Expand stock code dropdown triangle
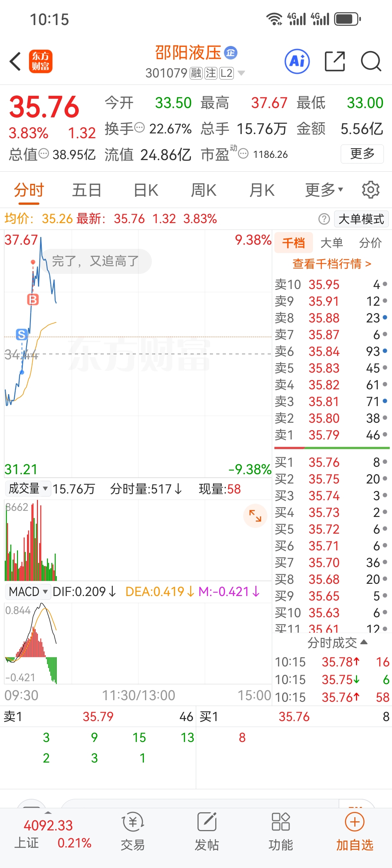This screenshot has height=868, width=392. 241,73
